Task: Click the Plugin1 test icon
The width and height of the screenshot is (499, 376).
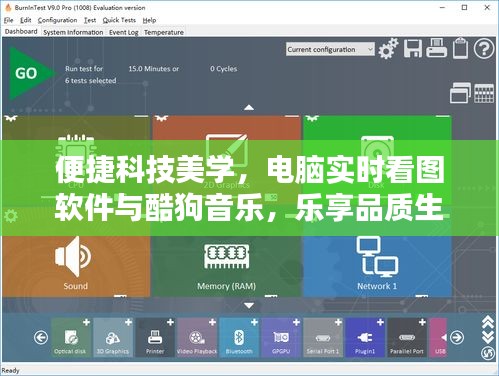Action: point(365,338)
